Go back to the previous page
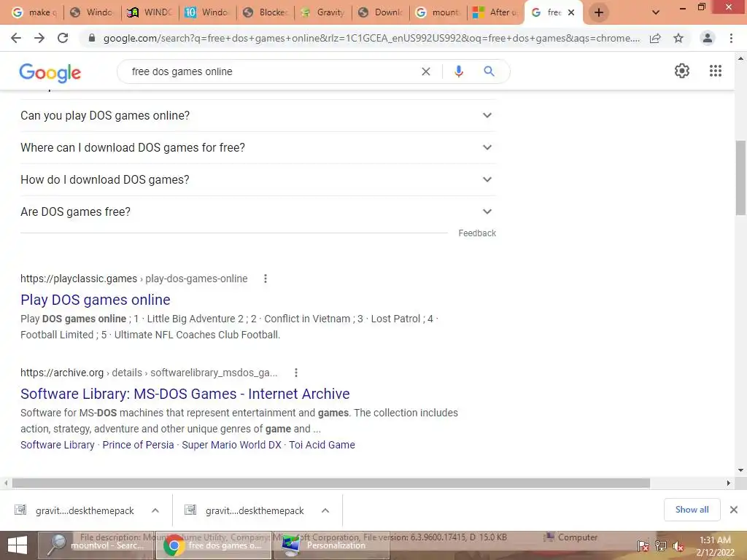This screenshot has width=747, height=560. point(16,38)
